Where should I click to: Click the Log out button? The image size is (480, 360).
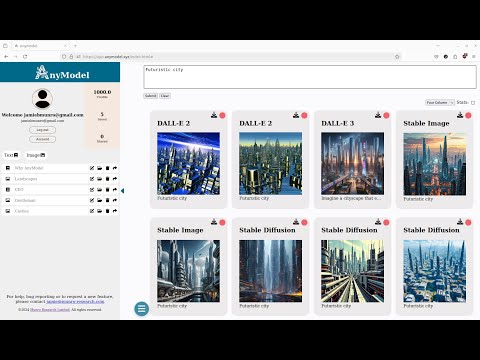coord(42,130)
